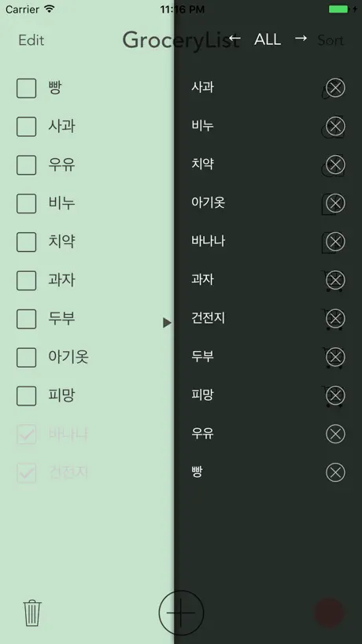Tap the dark red circle button
The width and height of the screenshot is (362, 644).
click(x=329, y=613)
